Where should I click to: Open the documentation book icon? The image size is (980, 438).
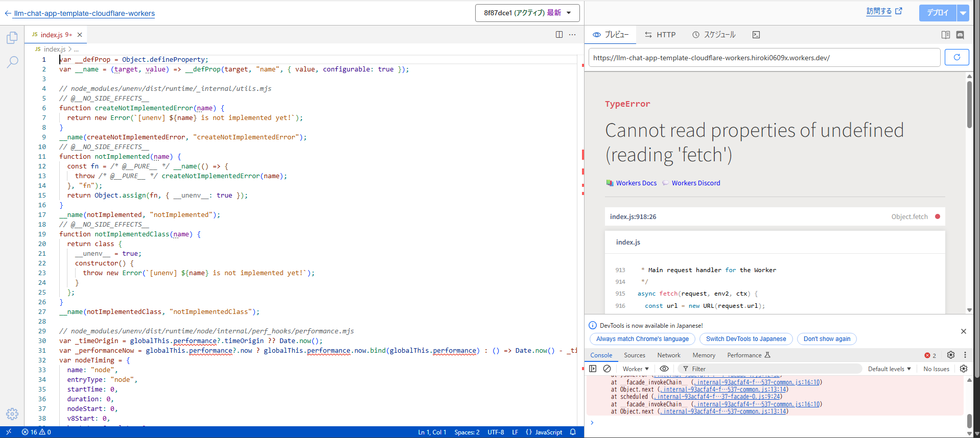point(945,35)
